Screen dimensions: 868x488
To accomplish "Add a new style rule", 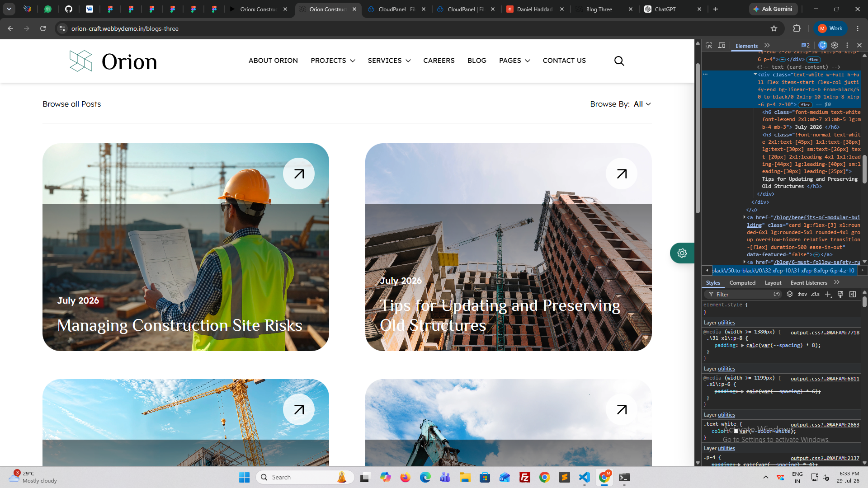I will [828, 294].
